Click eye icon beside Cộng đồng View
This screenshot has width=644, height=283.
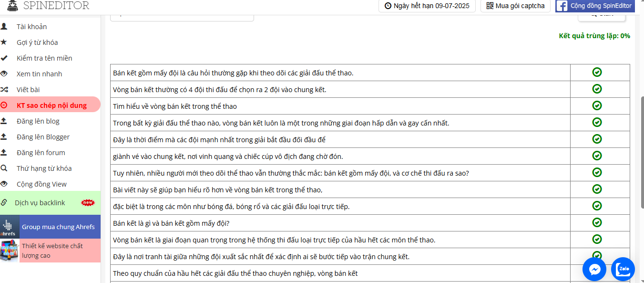4,184
